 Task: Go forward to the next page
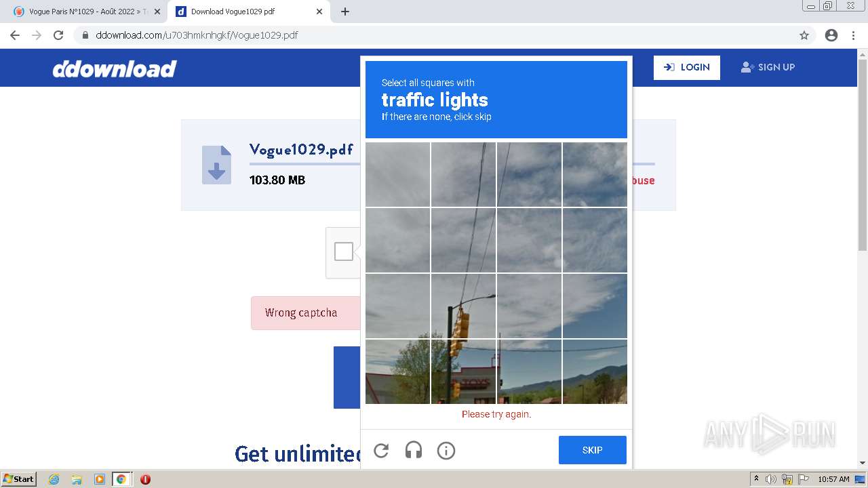pos(37,35)
